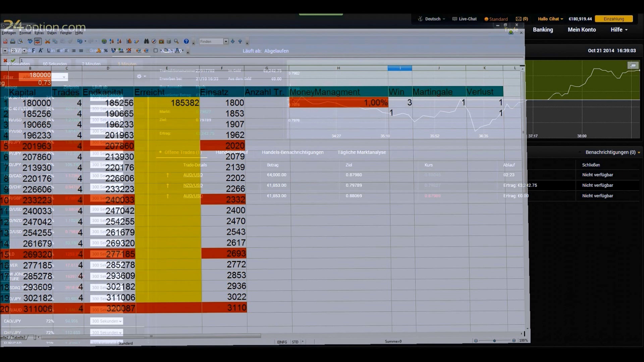
Task: Click the Zoom magnifier icon in the toolbar
Action: point(176,42)
